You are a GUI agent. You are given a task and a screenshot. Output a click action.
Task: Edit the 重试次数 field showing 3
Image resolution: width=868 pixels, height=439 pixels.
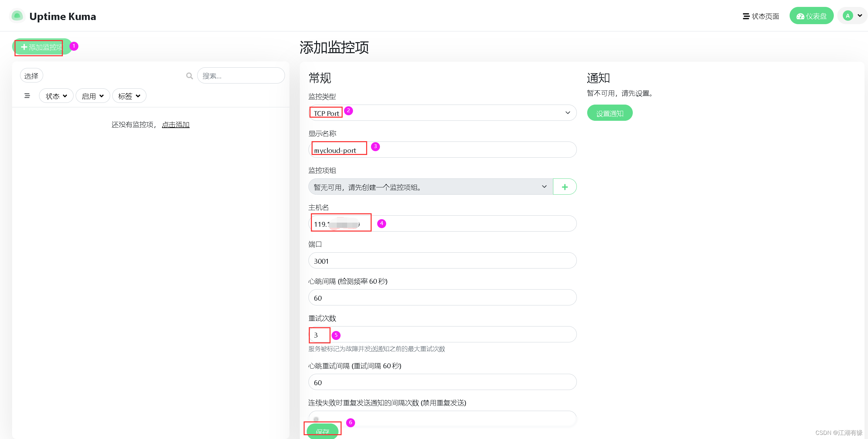click(442, 334)
